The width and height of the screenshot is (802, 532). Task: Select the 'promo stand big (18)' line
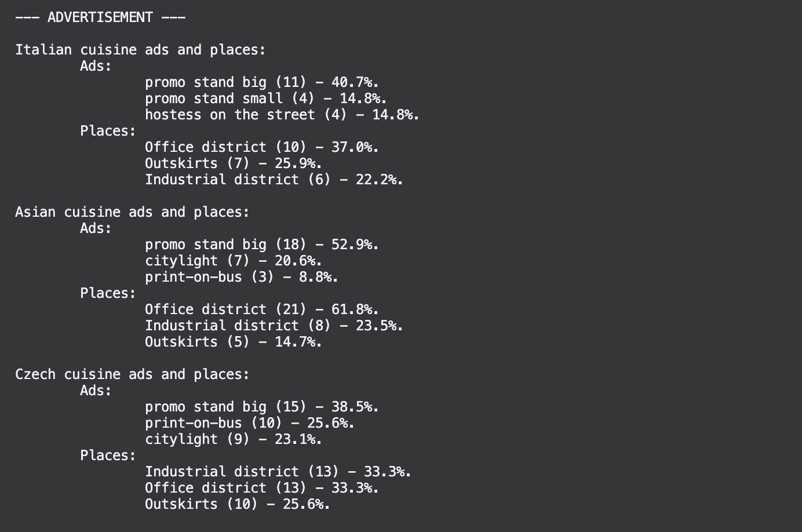pyautogui.click(x=261, y=245)
